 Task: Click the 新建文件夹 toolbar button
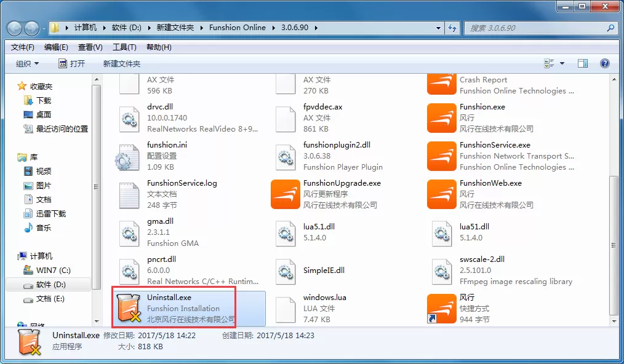click(x=121, y=64)
